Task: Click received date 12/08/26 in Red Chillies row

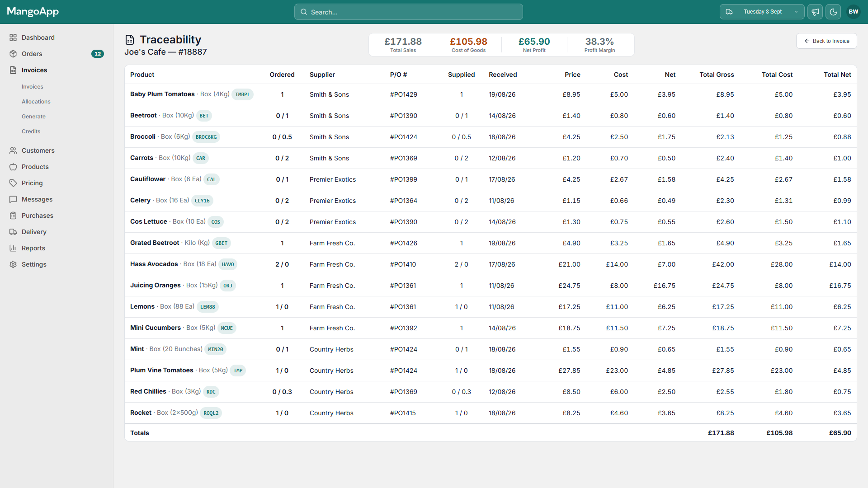Action: click(502, 392)
